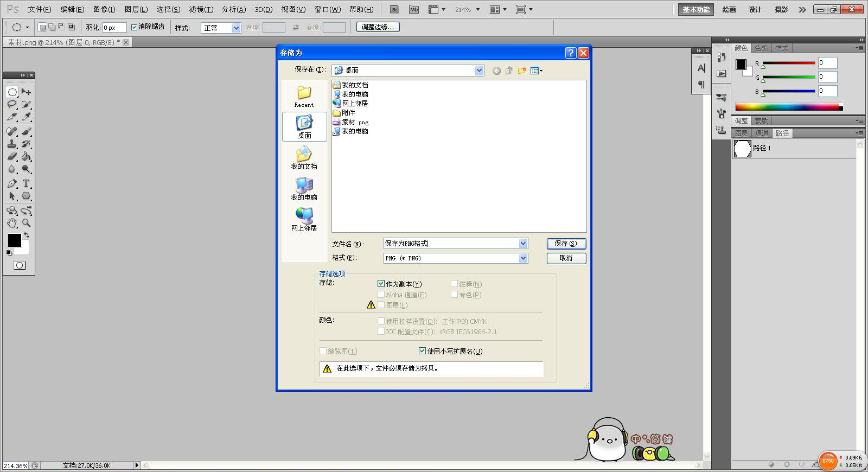The height and width of the screenshot is (472, 868).
Task: Click the 取消 button
Action: (x=566, y=258)
